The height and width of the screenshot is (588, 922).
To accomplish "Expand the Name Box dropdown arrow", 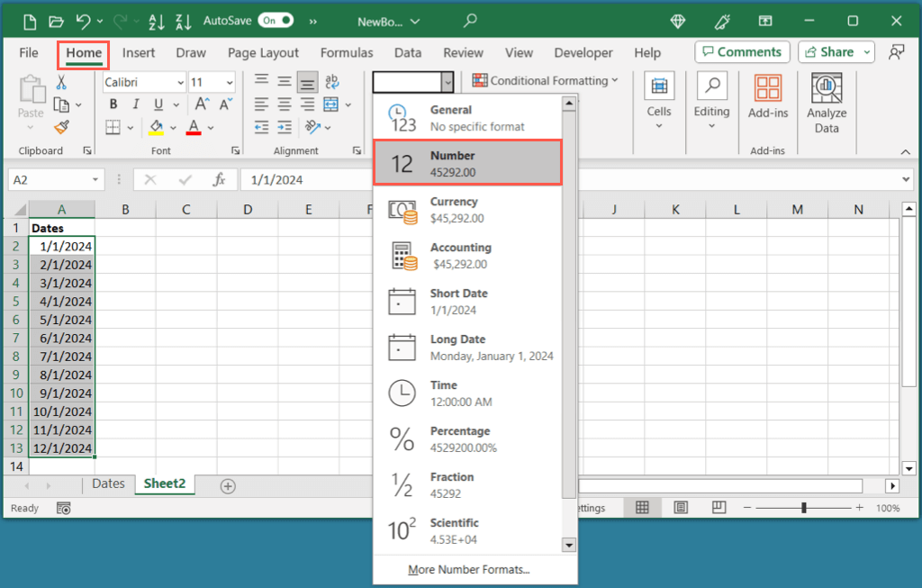I will (x=95, y=180).
